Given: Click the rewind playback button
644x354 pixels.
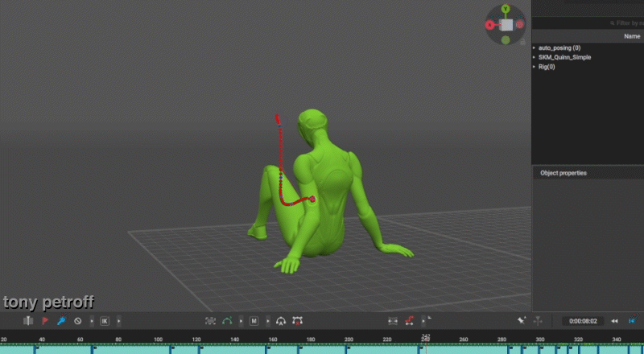Looking at the screenshot, I should 614,321.
